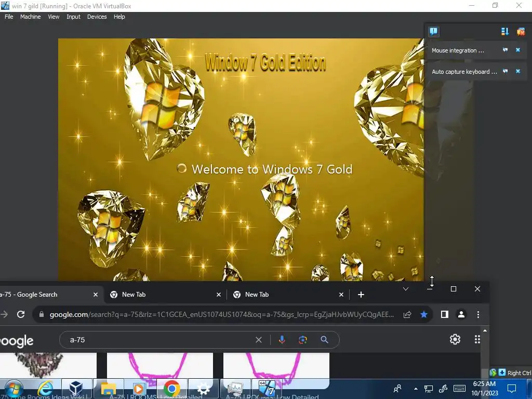The width and height of the screenshot is (532, 399).
Task: Open the VirtualBox File menu
Action: 9,17
